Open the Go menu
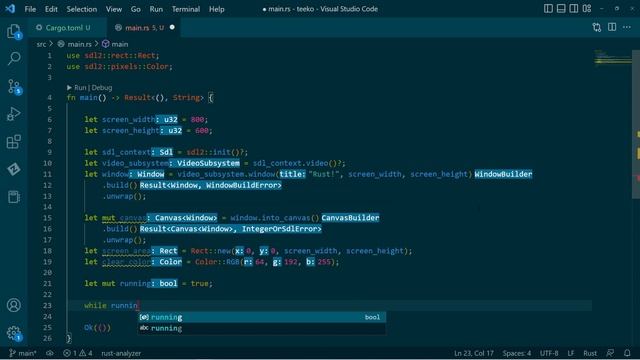Screen dimensions: 640x360 136,9
